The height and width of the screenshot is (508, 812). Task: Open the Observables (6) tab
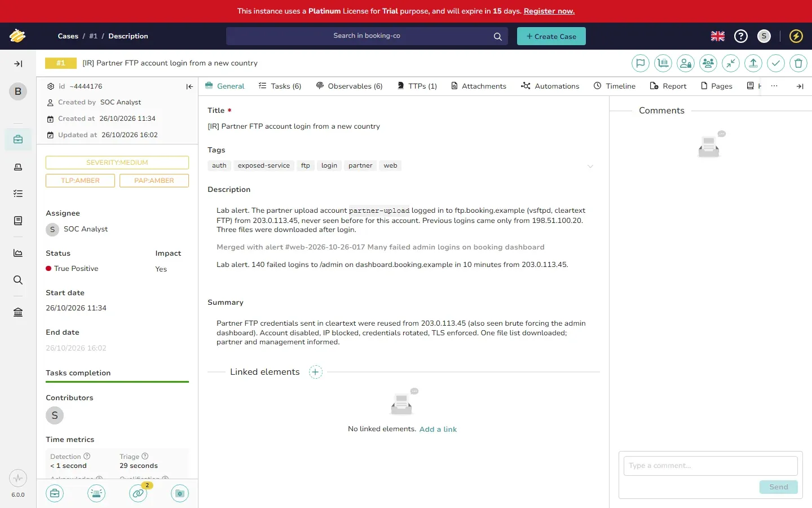point(350,86)
